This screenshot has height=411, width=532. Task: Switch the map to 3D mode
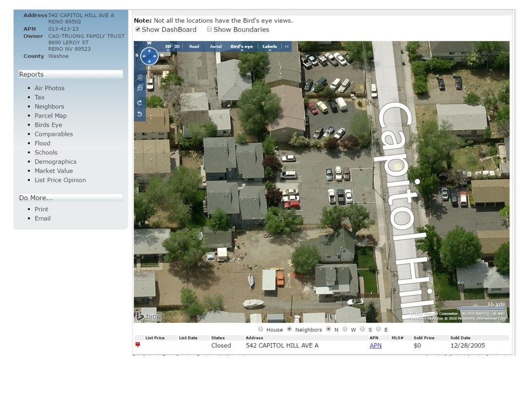point(177,47)
